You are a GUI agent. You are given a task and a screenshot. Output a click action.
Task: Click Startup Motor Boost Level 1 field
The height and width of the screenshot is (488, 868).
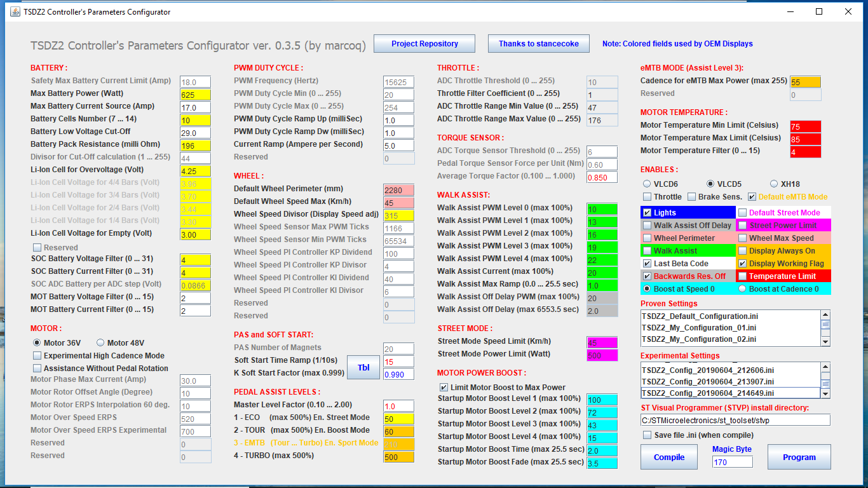(602, 400)
